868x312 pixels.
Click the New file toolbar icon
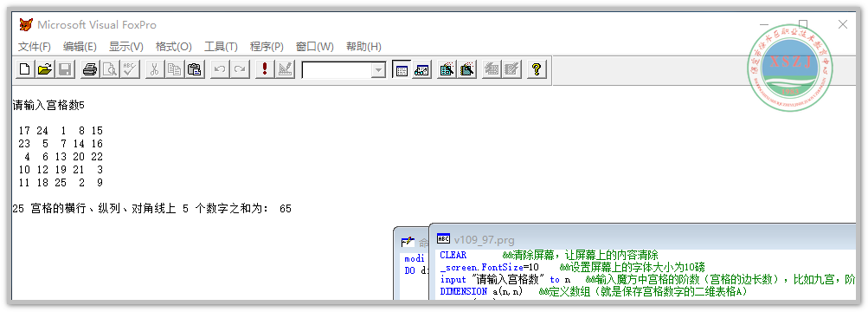click(24, 69)
